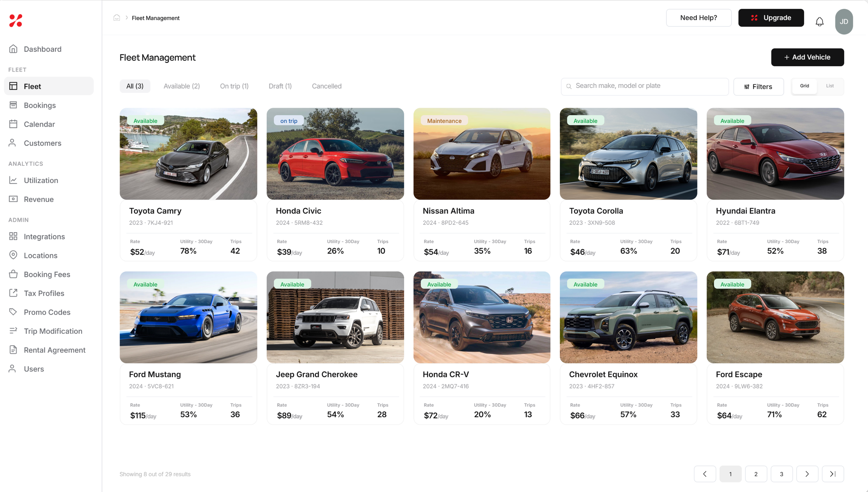Open the Honda Civic photo
Screen dimensions: 868x492
pos(335,154)
